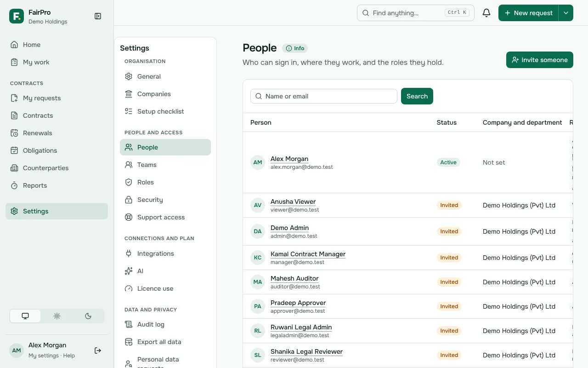588x368 pixels.
Task: Open Kamal Contract Manager's profile link
Action: pos(308,254)
